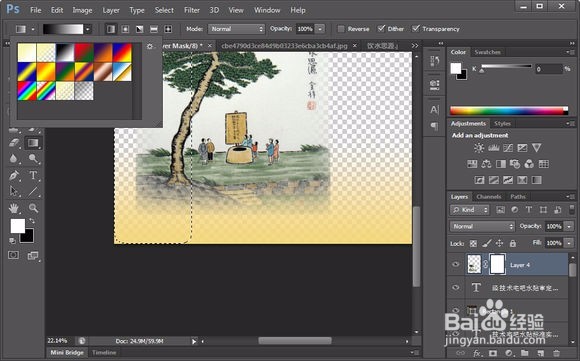Open the gradient picker dropdown arrow
Screen dimensions: 580x361
[x=88, y=29]
